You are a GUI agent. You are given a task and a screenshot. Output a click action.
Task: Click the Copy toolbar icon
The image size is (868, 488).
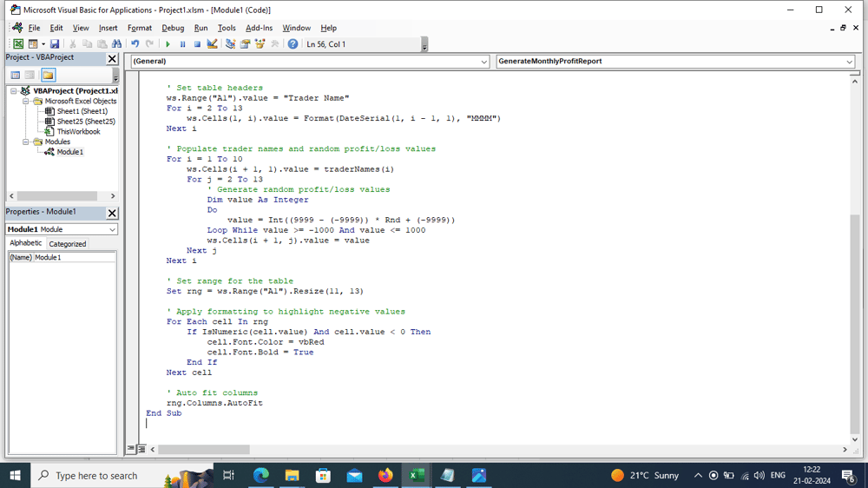87,43
